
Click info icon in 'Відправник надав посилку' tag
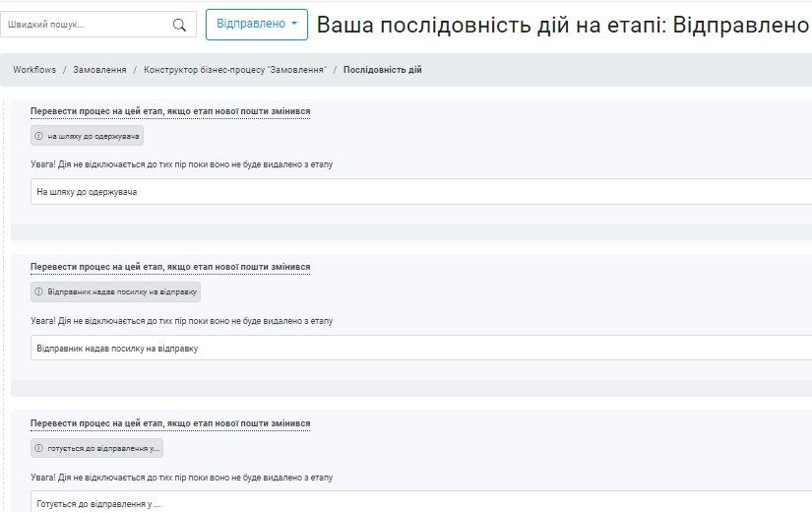[x=38, y=291]
